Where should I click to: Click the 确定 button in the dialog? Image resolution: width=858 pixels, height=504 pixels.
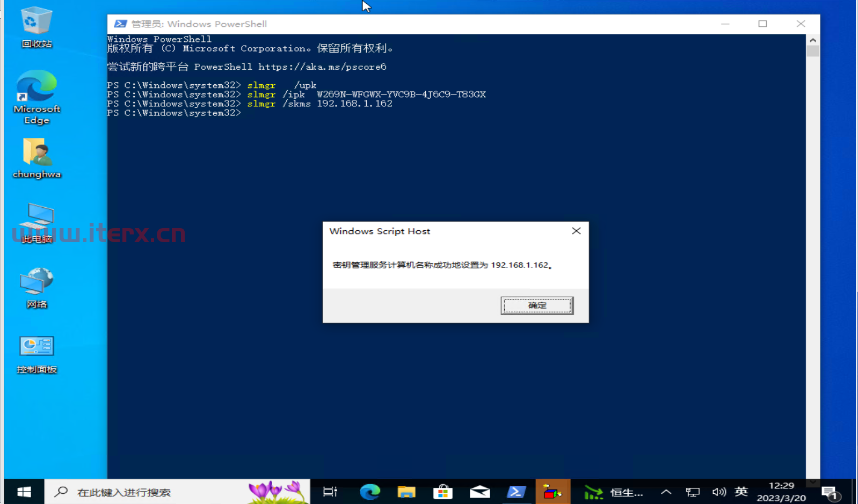537,305
